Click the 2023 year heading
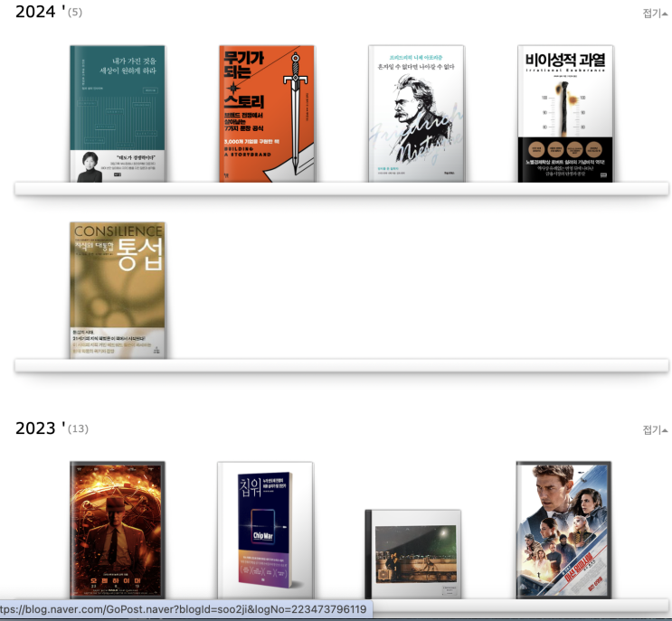This screenshot has width=672, height=621. coord(41,428)
